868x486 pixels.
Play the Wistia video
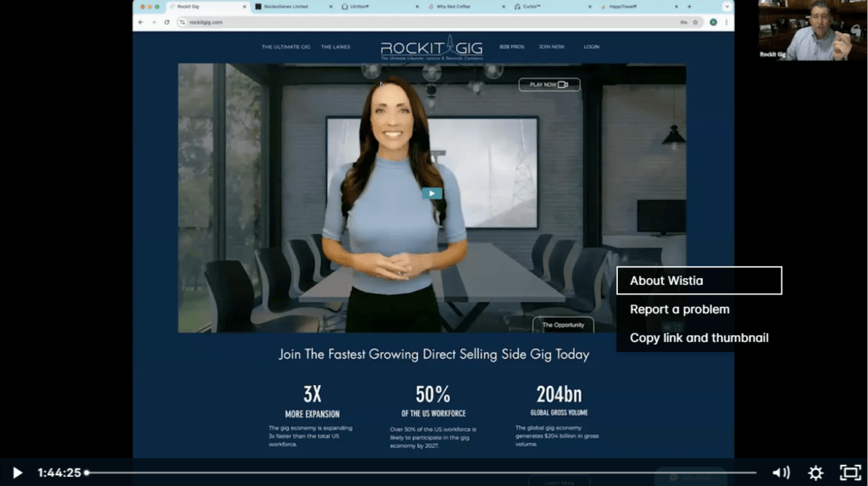tap(17, 472)
